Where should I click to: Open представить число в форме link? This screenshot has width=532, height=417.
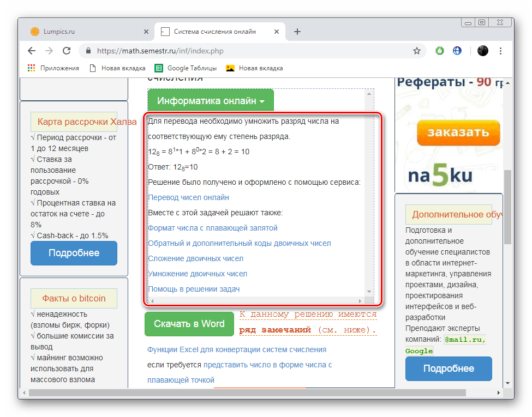pos(267,365)
